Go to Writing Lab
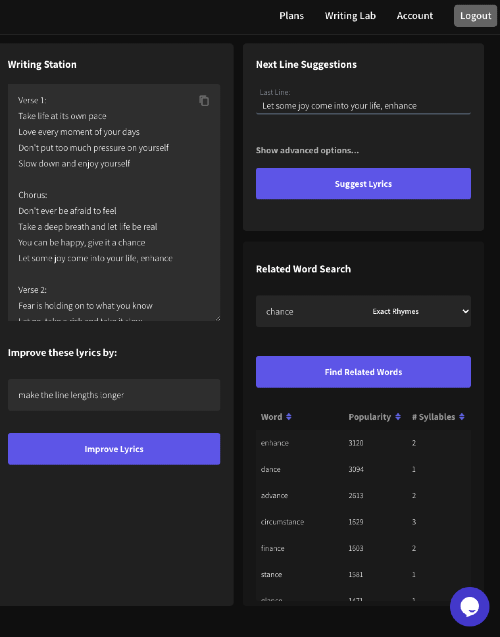 click(x=350, y=16)
